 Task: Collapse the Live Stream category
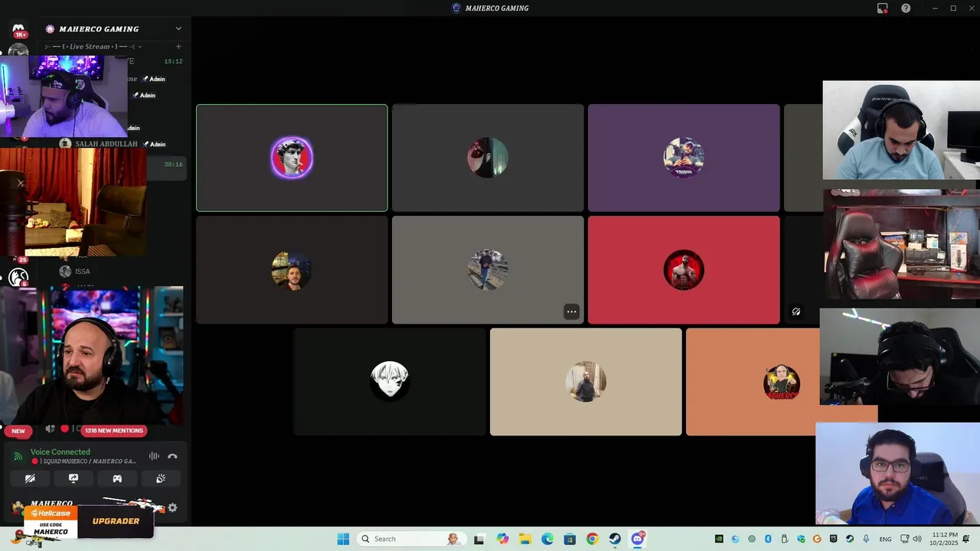coord(93,47)
